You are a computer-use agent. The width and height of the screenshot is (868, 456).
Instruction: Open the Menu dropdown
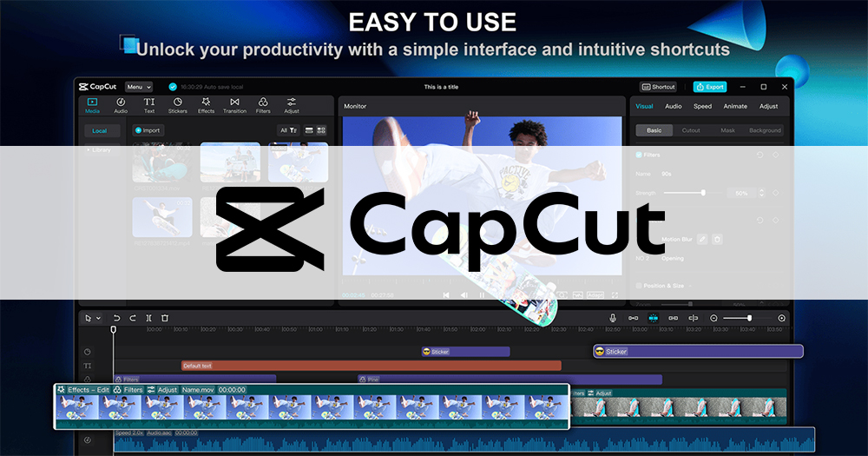coord(138,87)
